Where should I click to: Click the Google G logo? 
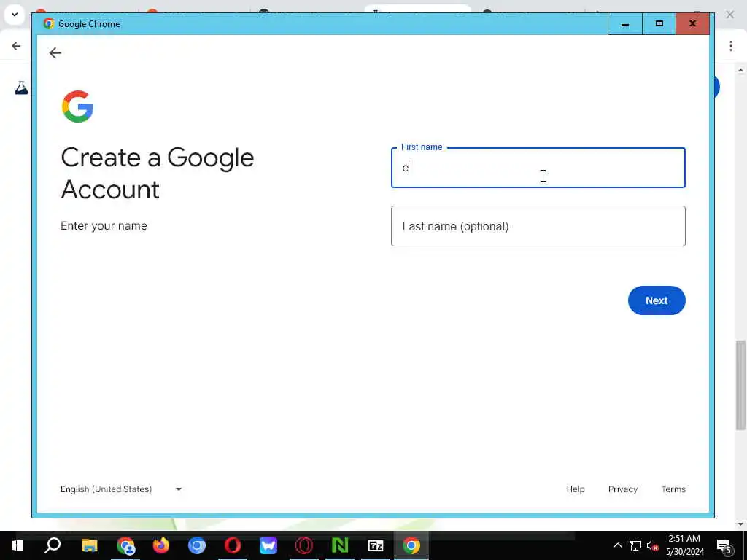77,106
